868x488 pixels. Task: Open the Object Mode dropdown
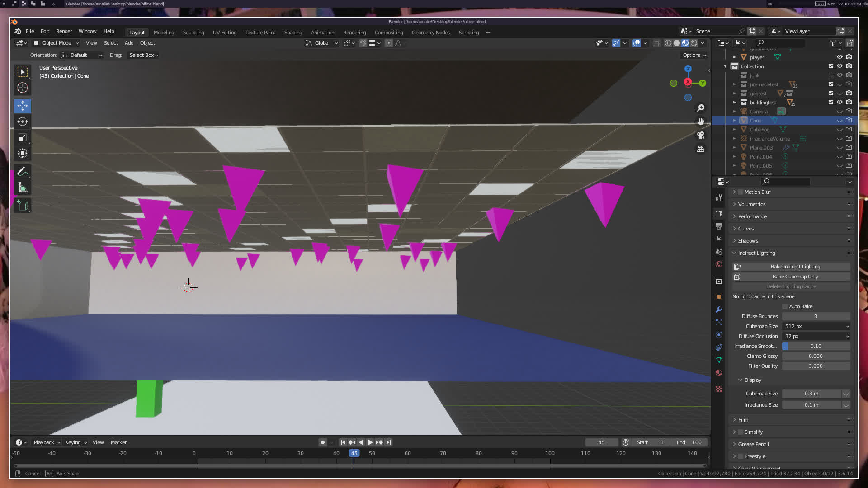(56, 43)
